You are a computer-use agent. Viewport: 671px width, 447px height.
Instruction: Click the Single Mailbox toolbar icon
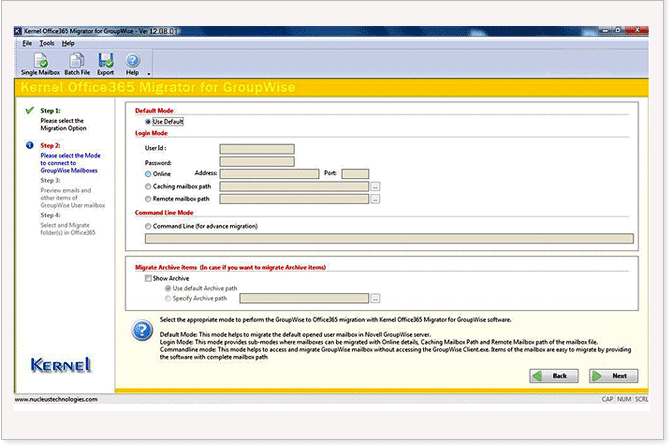pyautogui.click(x=40, y=64)
